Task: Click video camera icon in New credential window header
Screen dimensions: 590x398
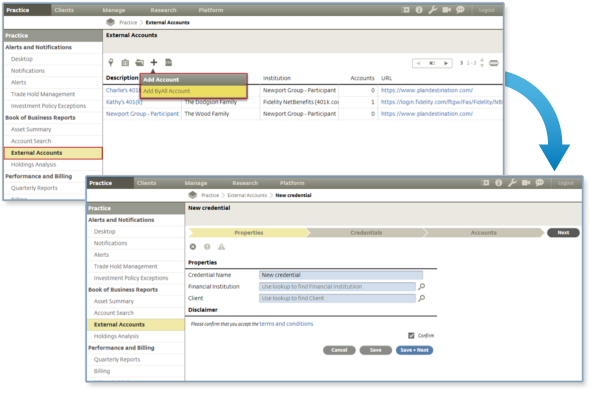Action: coord(526,183)
